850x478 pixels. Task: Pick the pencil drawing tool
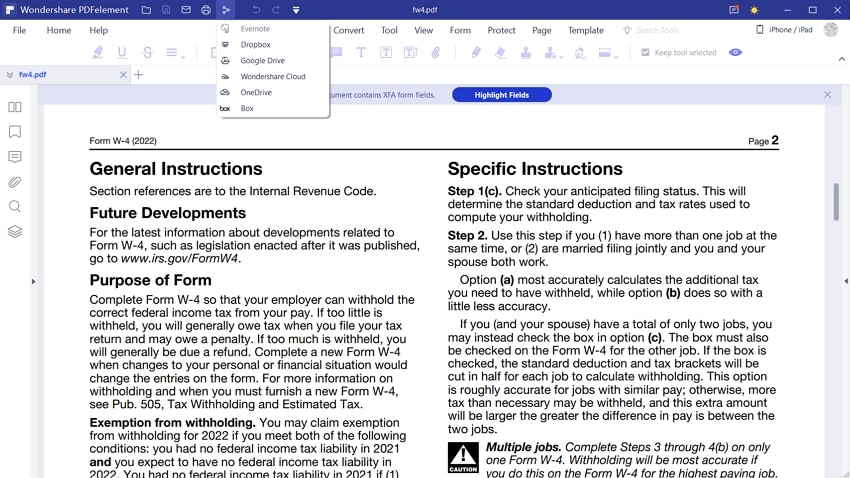475,53
